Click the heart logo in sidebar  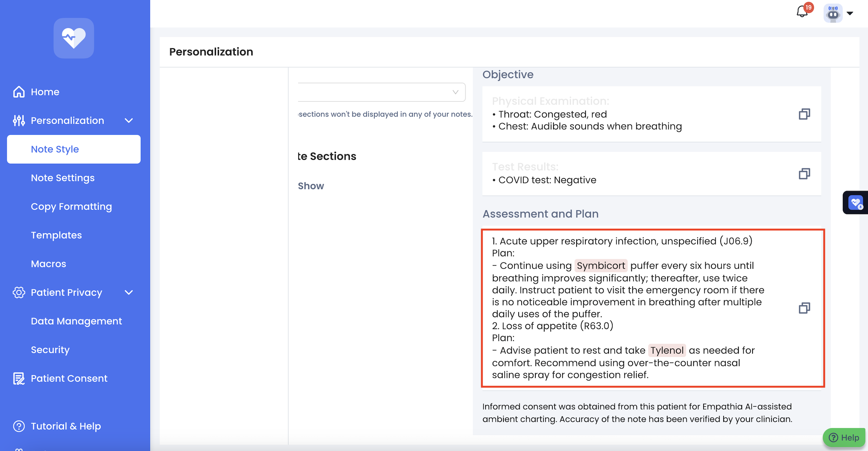(x=74, y=38)
